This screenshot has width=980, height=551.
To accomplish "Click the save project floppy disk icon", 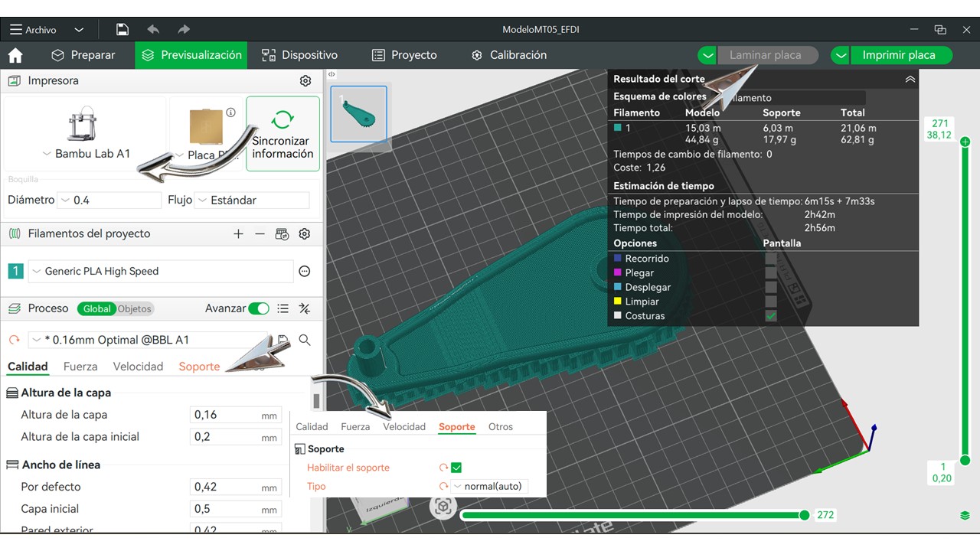I will (x=122, y=30).
